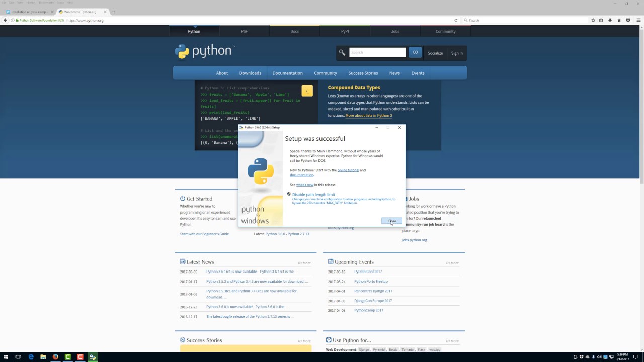
Task: Focus the python.org search field
Action: coord(377,52)
